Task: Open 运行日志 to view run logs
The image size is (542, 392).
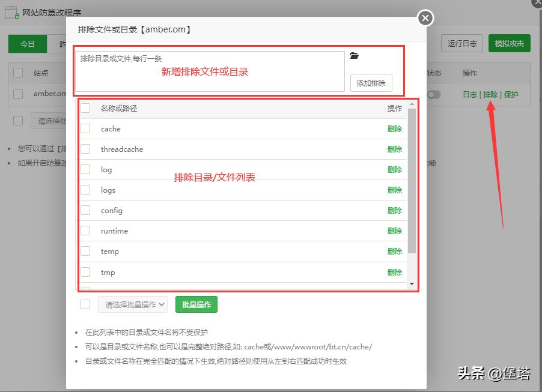Action: (x=461, y=43)
